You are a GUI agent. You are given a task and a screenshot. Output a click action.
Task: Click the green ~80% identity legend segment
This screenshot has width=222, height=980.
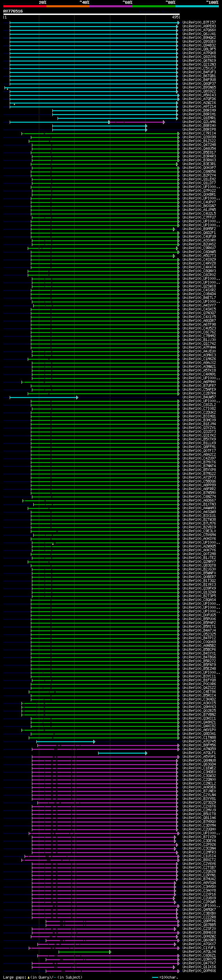click(x=154, y=6)
